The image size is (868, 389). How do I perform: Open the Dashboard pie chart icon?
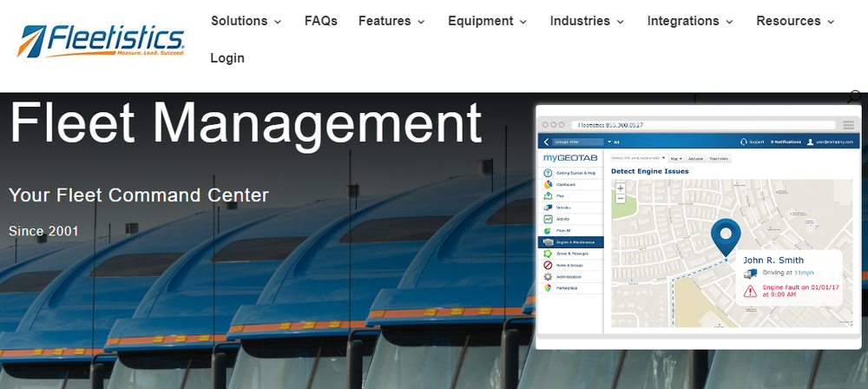coord(548,185)
